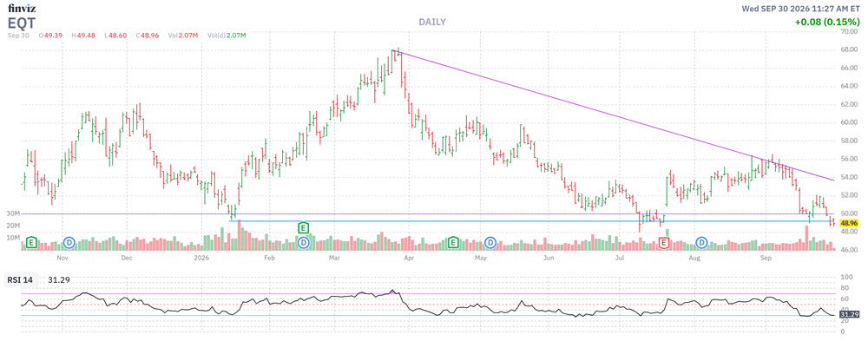This screenshot has width=868, height=341.
Task: Click the finviz logo
Action: click(x=21, y=9)
